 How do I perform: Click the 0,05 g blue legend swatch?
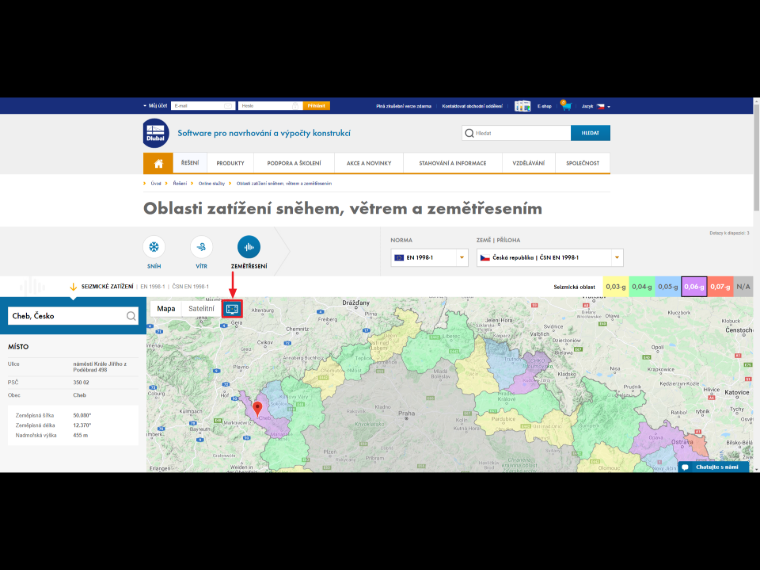[668, 286]
